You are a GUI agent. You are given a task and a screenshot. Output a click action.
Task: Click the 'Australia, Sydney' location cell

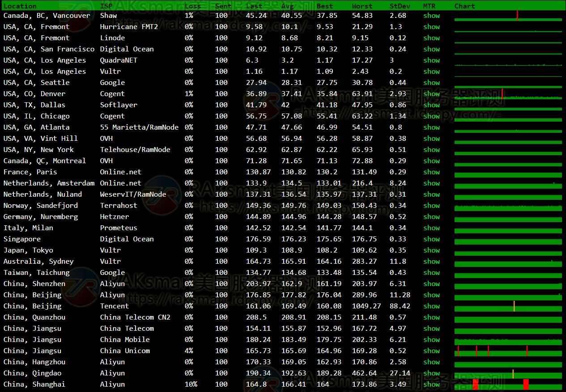pyautogui.click(x=38, y=261)
